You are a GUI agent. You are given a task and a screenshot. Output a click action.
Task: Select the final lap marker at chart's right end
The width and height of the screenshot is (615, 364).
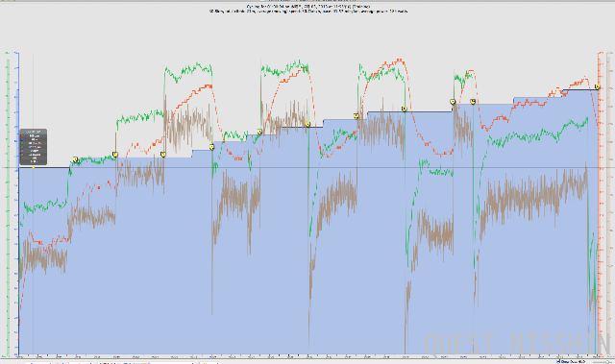(x=597, y=87)
